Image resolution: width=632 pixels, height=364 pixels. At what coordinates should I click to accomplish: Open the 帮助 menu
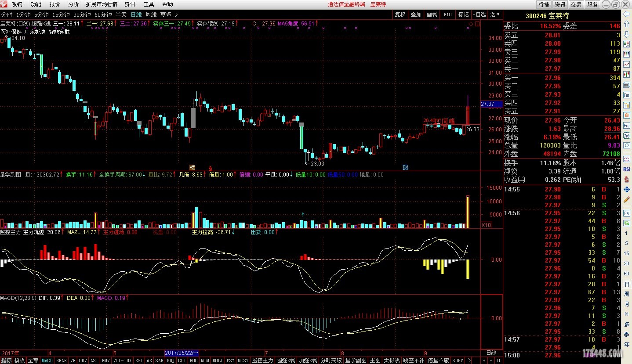pyautogui.click(x=168, y=4)
